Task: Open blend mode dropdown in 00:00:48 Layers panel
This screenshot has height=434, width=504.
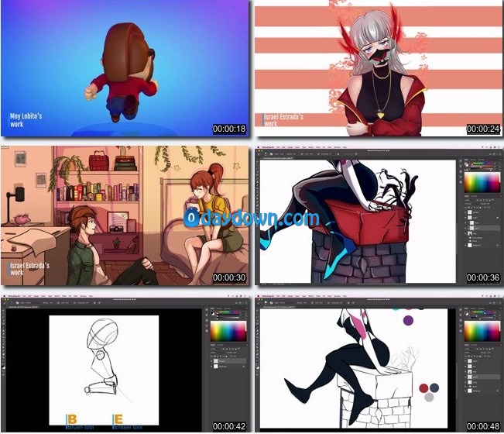Action: coord(470,353)
